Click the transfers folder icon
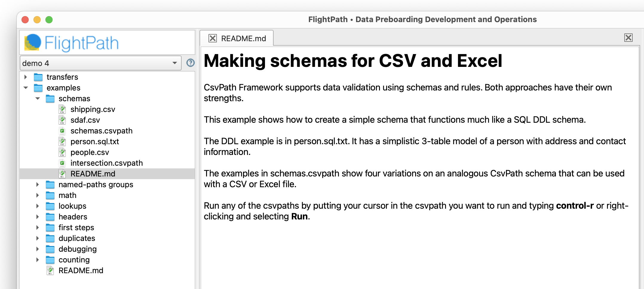 point(38,77)
